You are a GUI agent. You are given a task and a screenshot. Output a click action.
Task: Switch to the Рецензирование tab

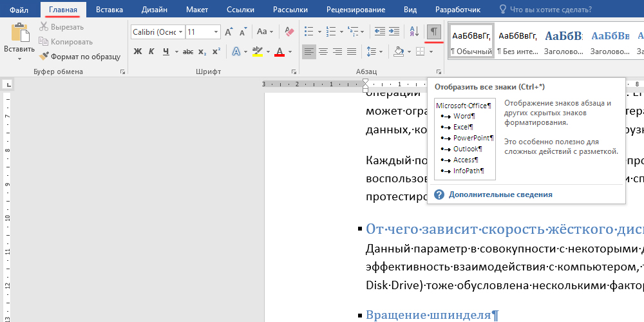pos(356,10)
